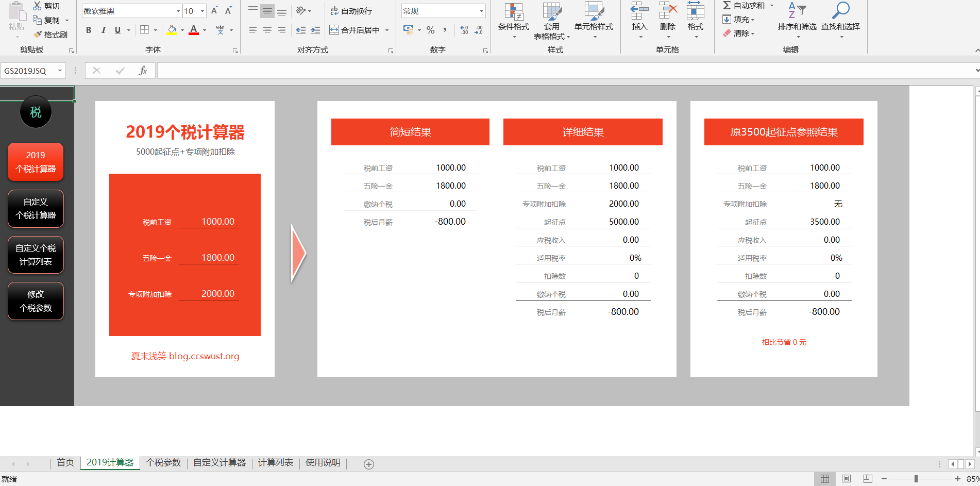Image resolution: width=980 pixels, height=486 pixels.
Task: Apply the red font color A
Action: pyautogui.click(x=194, y=30)
